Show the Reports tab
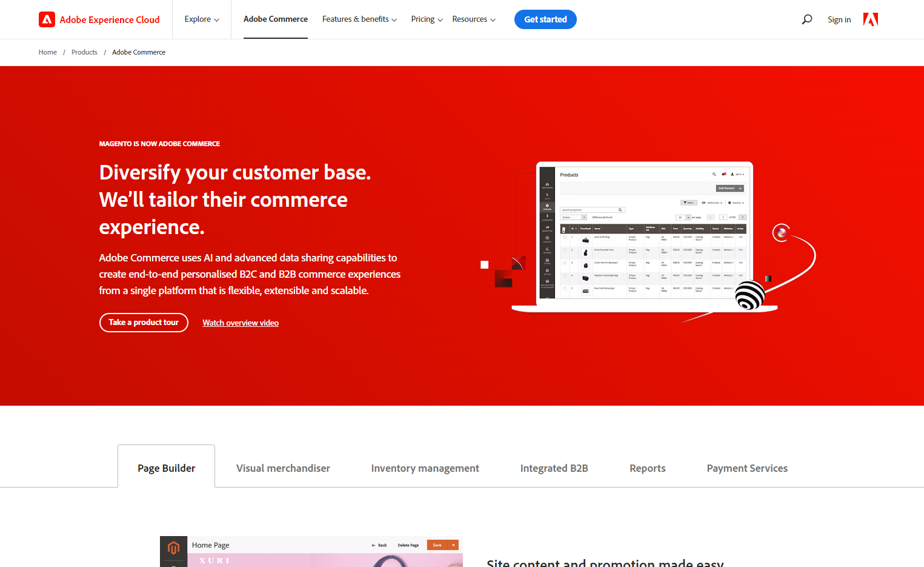This screenshot has width=924, height=567. click(647, 468)
